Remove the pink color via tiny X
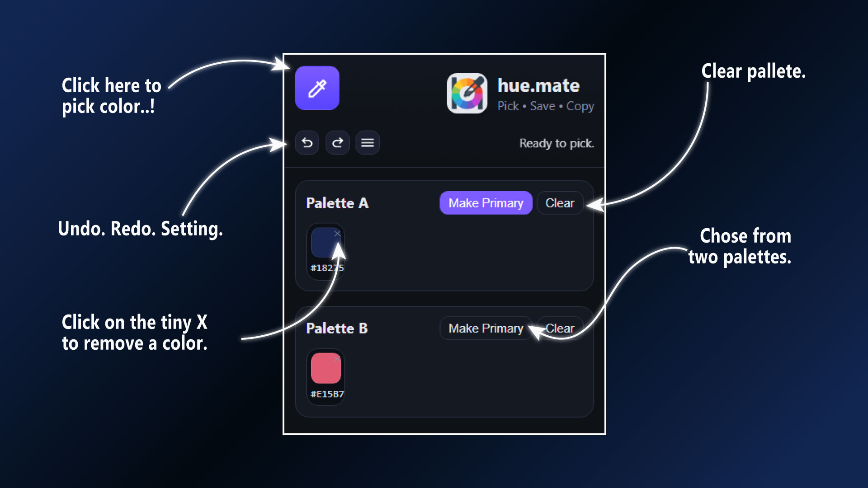The image size is (868, 488). [x=337, y=359]
